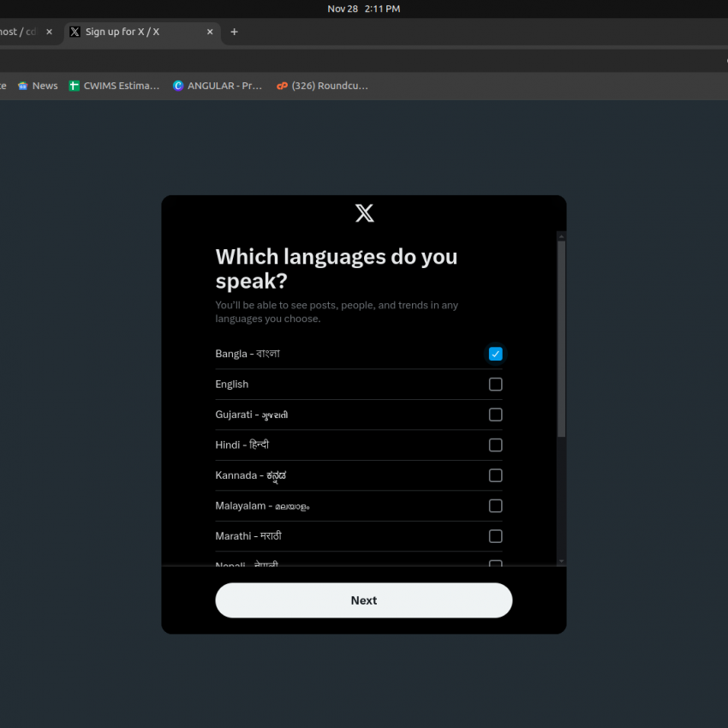Click the Gujarati language label

252,415
